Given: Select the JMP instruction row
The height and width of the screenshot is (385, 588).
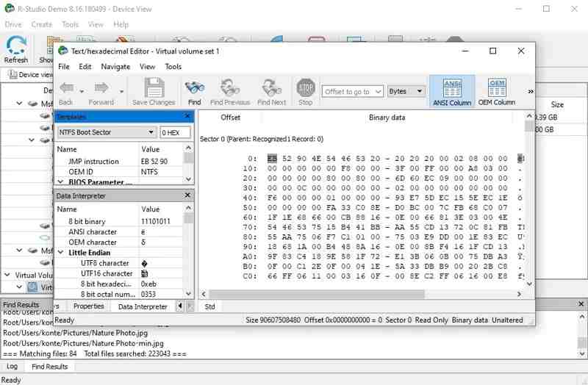Looking at the screenshot, I should (119, 161).
